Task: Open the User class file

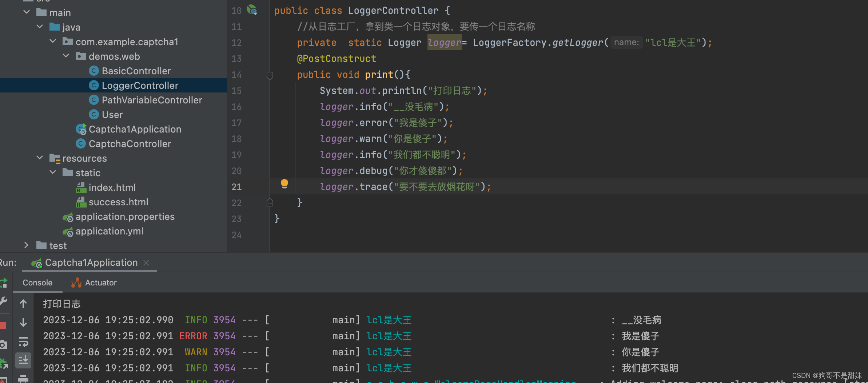Action: (x=112, y=115)
